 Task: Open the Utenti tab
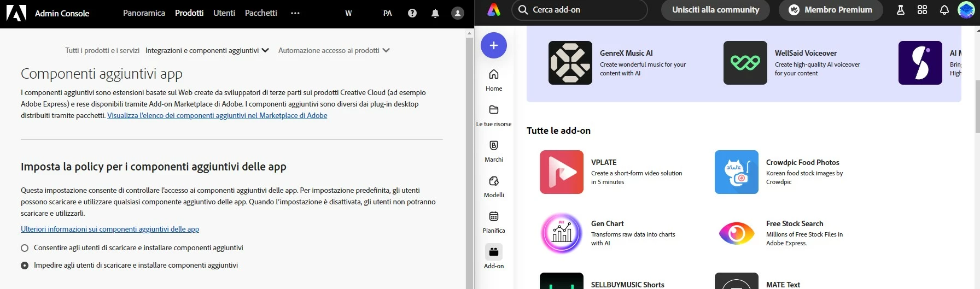(224, 13)
